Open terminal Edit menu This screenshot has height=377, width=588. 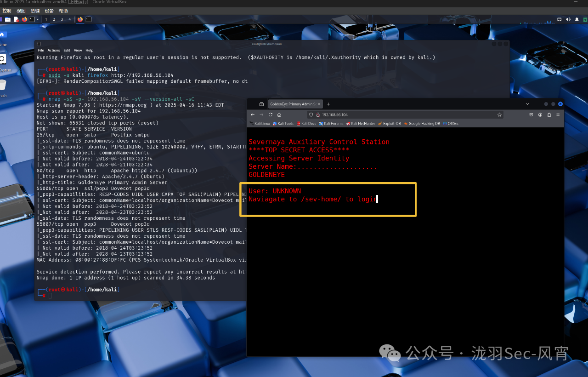pos(67,50)
